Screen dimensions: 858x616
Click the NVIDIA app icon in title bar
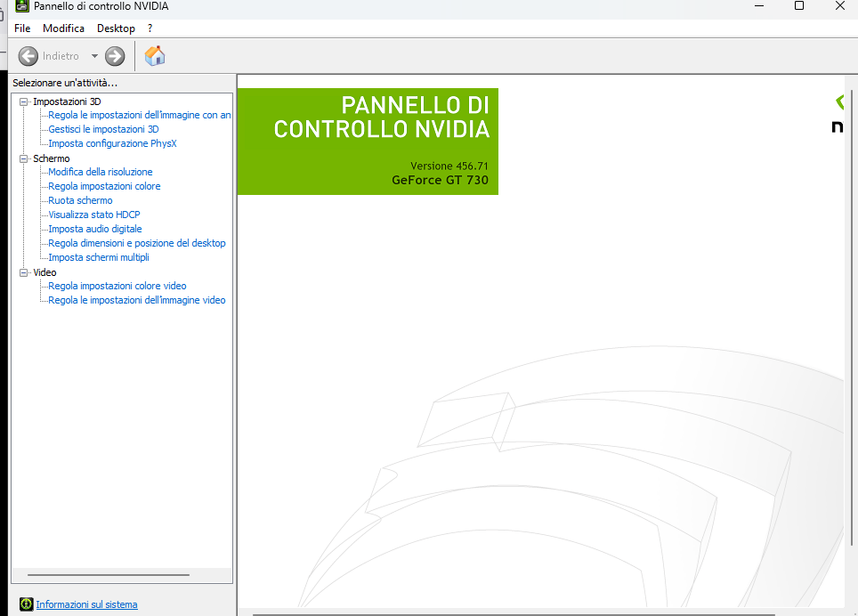pyautogui.click(x=21, y=6)
